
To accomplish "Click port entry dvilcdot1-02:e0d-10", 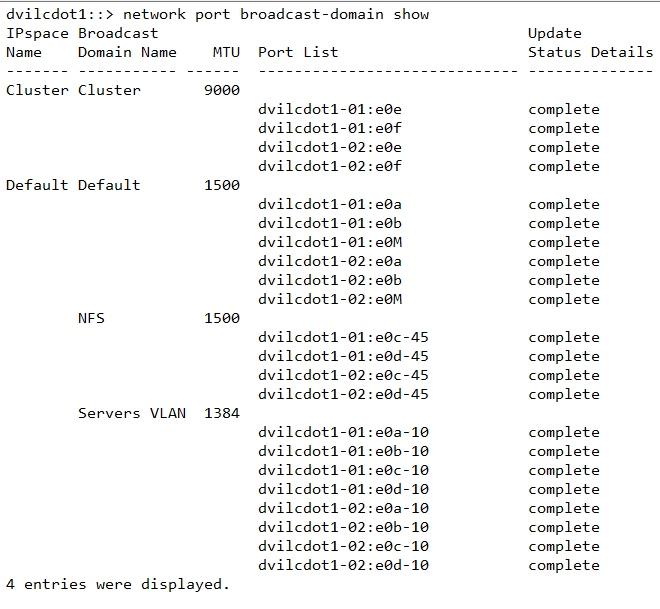I will (x=343, y=565).
